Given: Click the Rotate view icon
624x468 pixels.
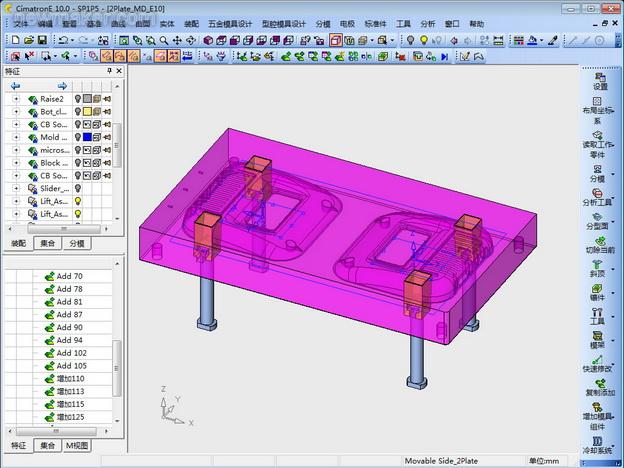Looking at the screenshot, I should (x=191, y=40).
